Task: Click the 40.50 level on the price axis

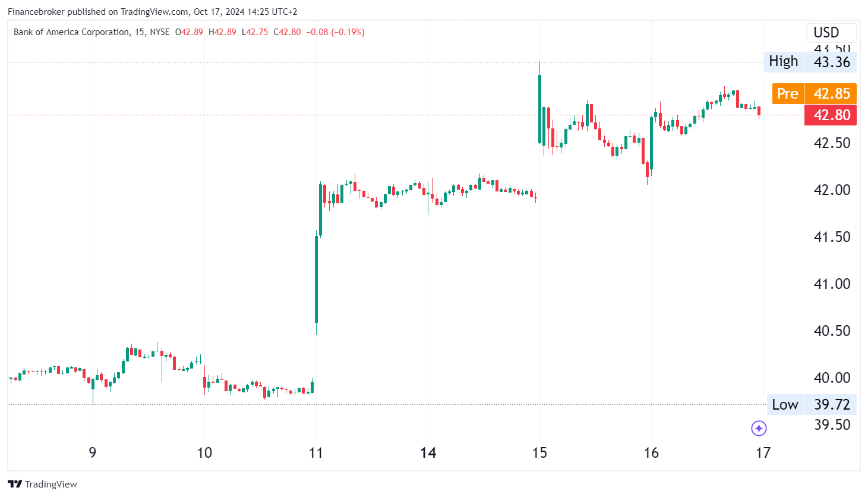Action: point(832,331)
